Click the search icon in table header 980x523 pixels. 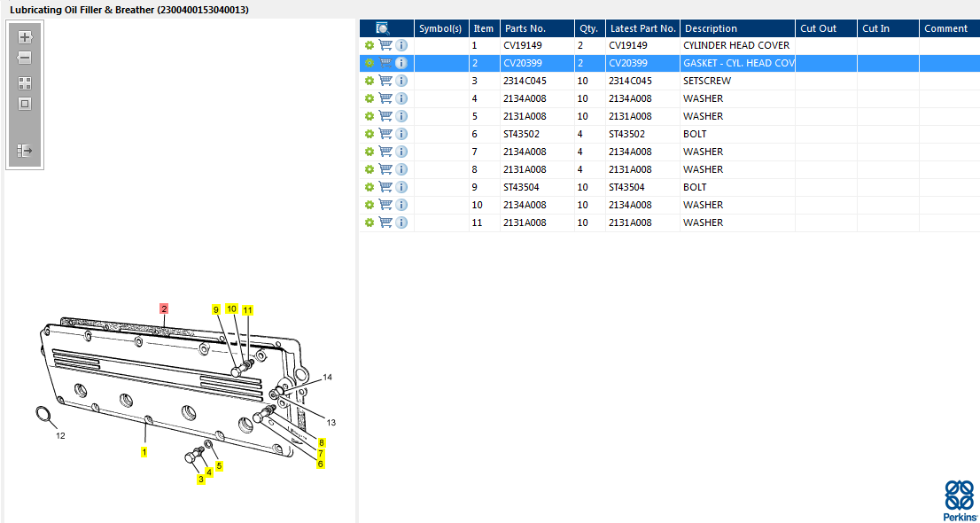coord(383,28)
